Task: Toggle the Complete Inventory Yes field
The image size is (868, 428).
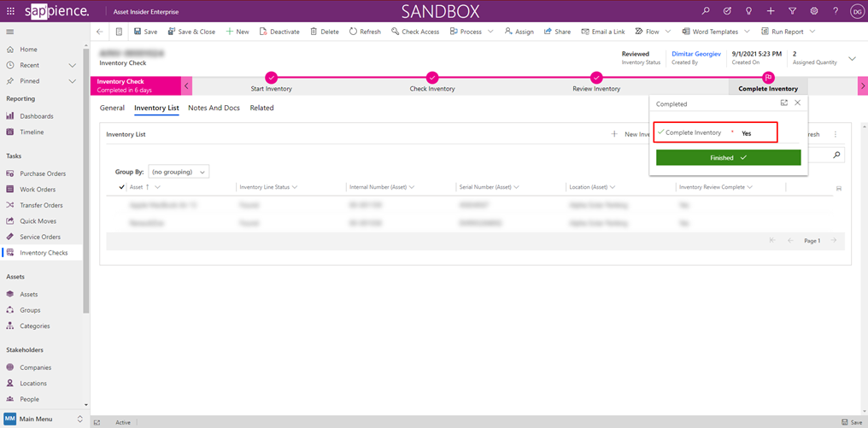Action: (746, 133)
